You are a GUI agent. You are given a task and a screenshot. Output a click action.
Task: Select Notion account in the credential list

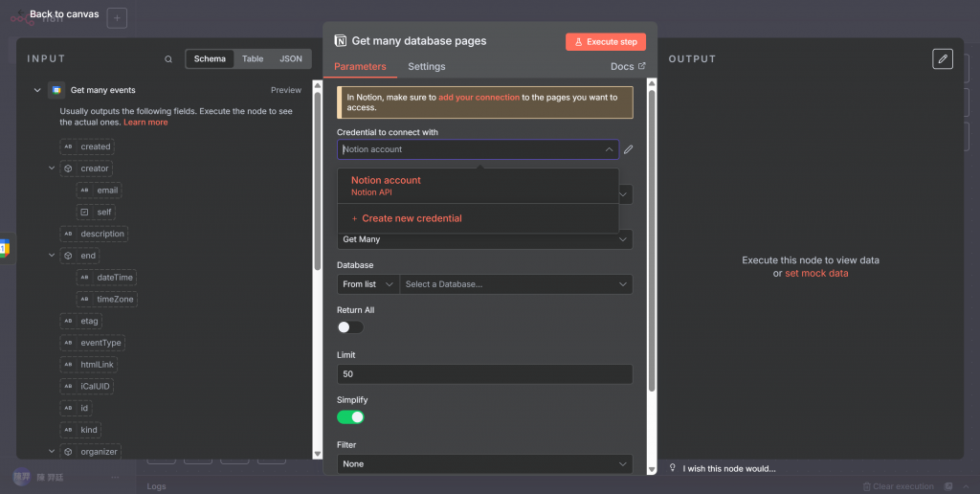tap(479, 186)
